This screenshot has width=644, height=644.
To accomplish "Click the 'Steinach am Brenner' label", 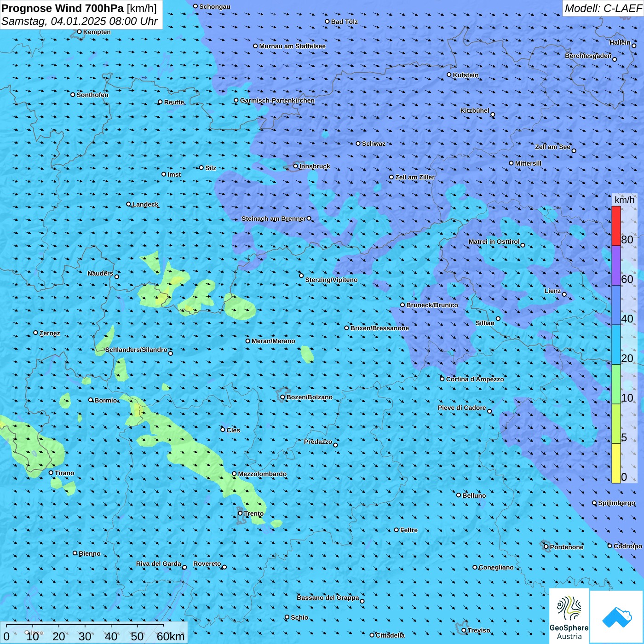I will pos(273,218).
